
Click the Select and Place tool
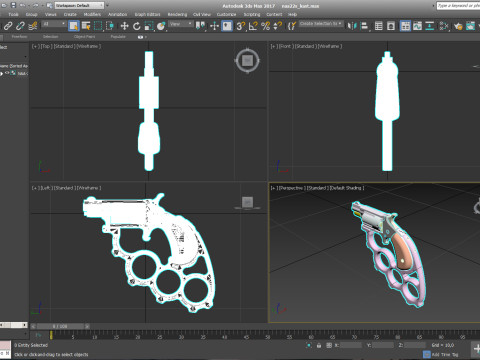(161, 26)
